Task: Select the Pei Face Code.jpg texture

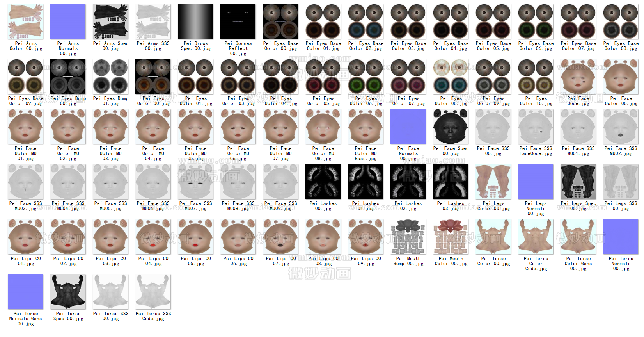Action: pyautogui.click(x=578, y=77)
